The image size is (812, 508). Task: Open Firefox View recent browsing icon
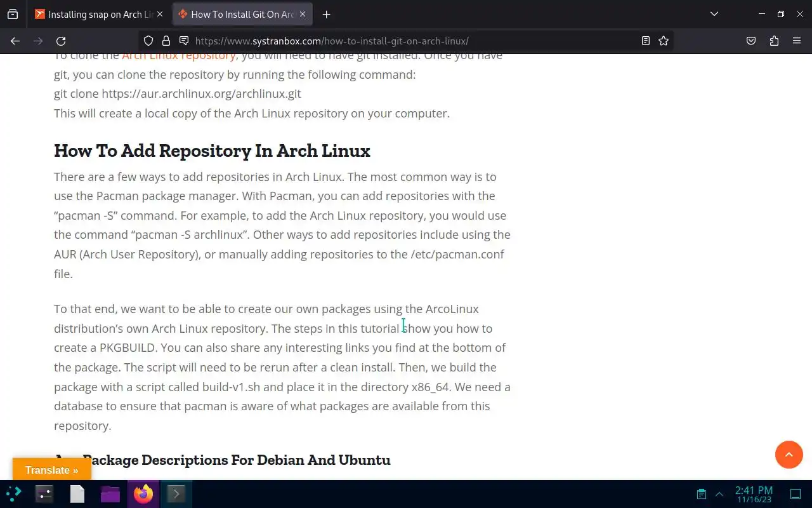tap(13, 14)
